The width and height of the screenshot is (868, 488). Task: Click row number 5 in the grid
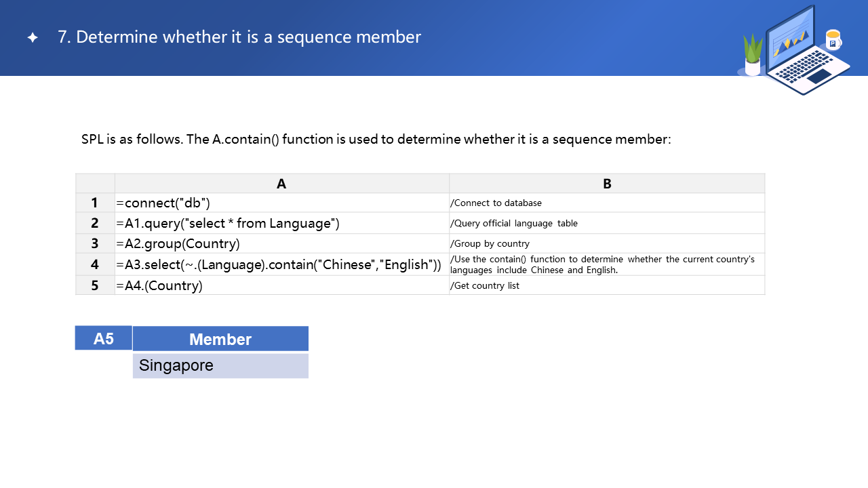95,285
